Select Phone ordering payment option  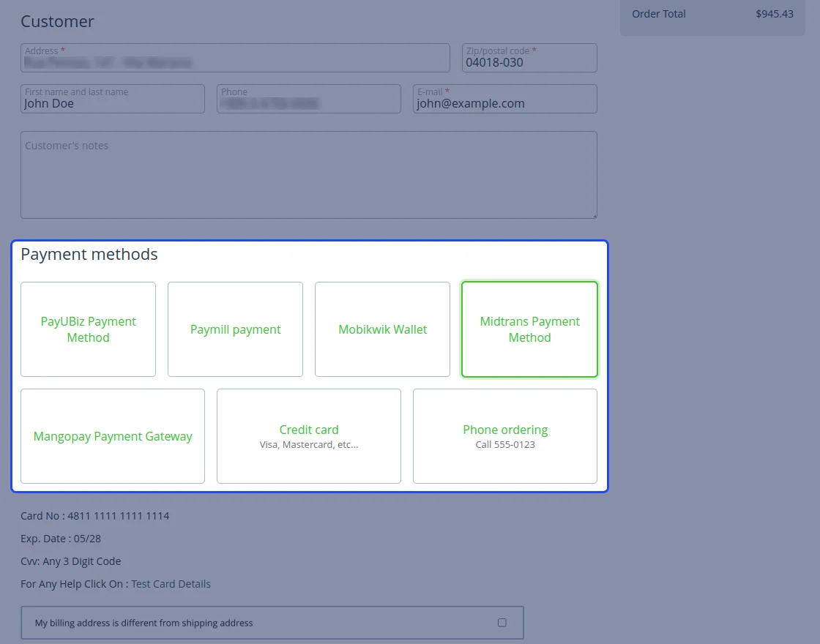505,436
